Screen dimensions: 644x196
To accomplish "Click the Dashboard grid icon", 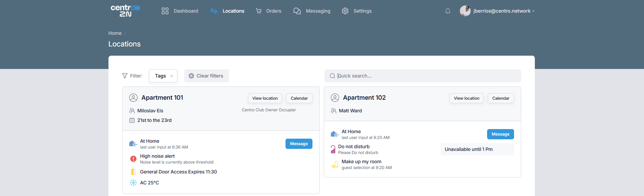I will point(165,11).
